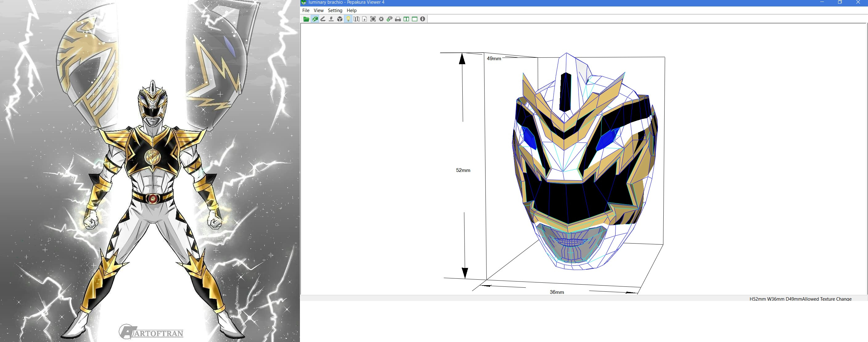
Task: Click the hash underline edge ID icon
Action: tap(331, 19)
